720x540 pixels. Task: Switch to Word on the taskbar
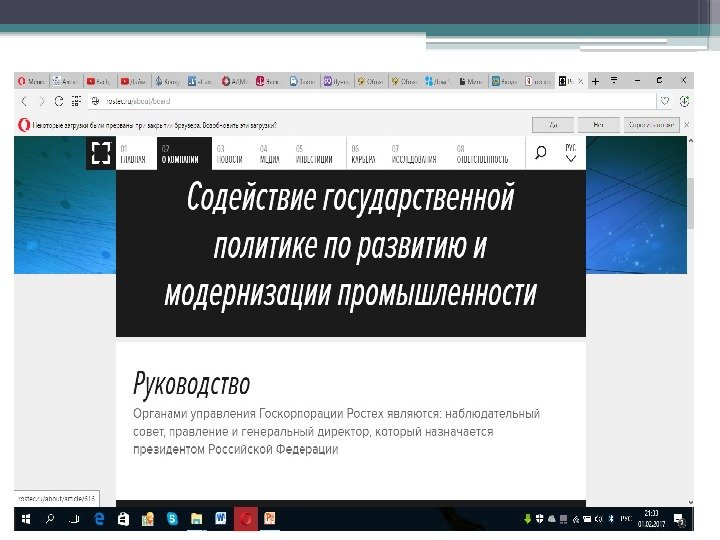(x=221, y=519)
